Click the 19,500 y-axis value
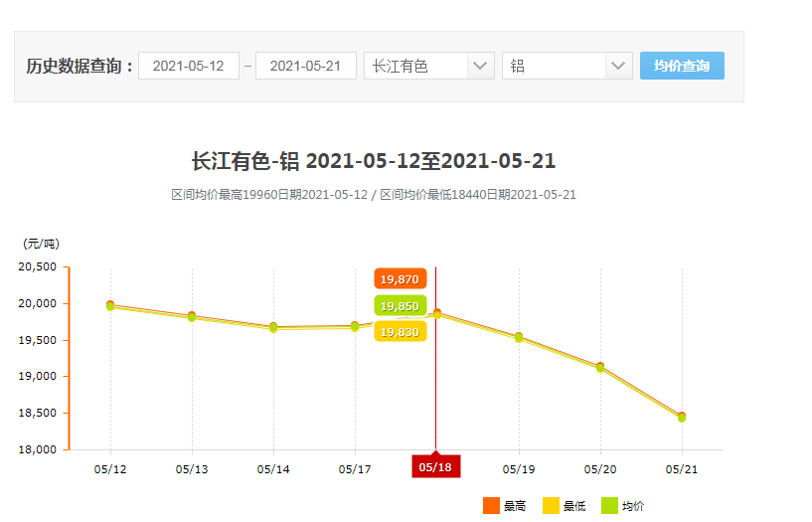 [x=38, y=340]
